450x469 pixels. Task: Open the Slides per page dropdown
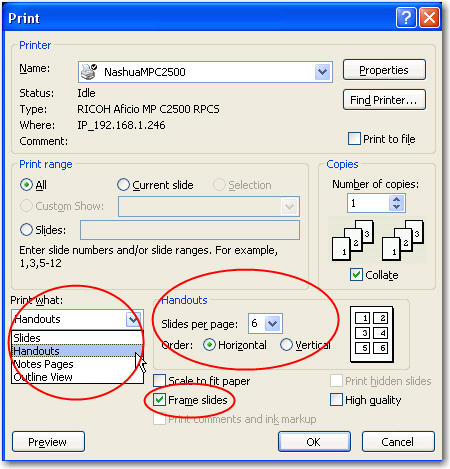[x=273, y=323]
